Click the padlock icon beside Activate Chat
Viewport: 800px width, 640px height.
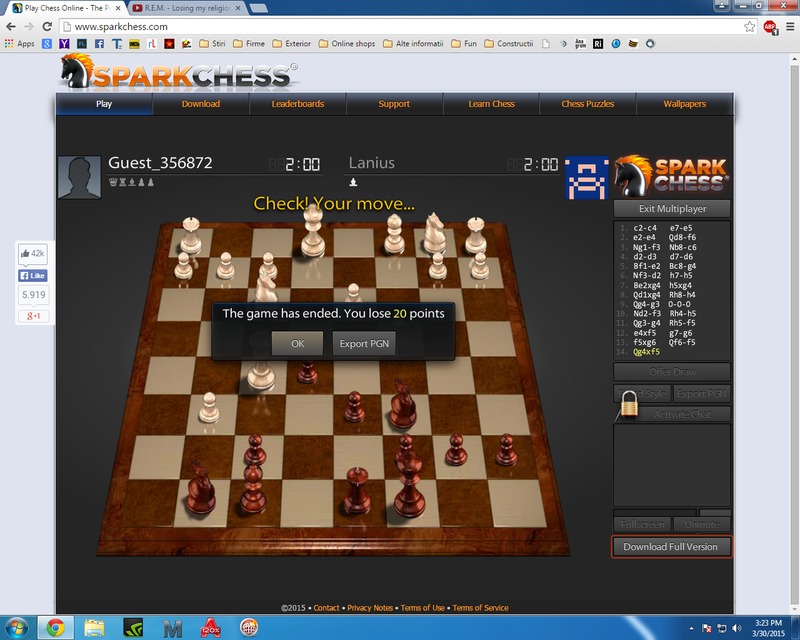[629, 406]
